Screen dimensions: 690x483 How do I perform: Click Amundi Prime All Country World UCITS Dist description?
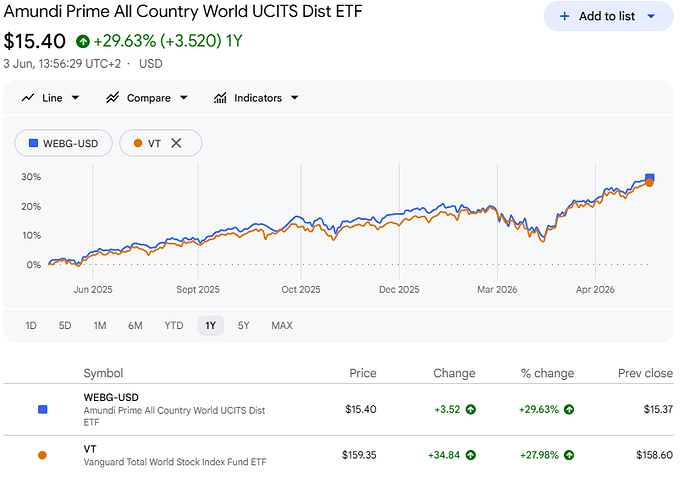tap(174, 416)
